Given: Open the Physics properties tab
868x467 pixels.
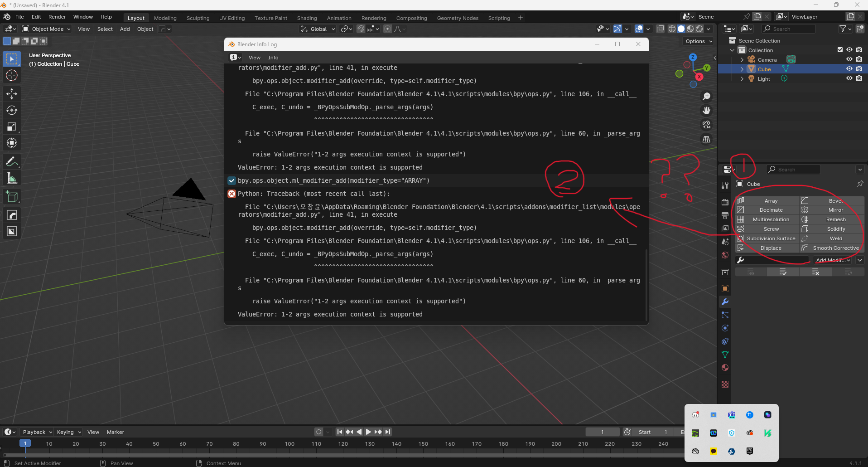Looking at the screenshot, I should 725,328.
